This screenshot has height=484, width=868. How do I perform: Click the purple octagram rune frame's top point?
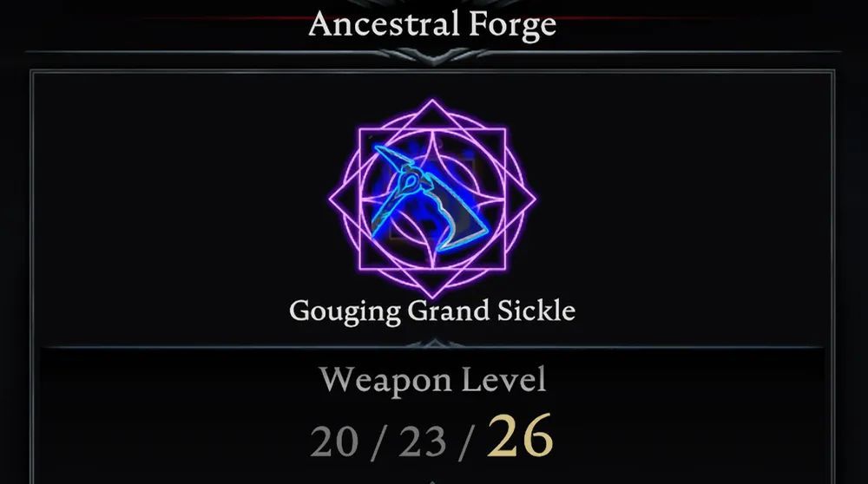point(432,103)
